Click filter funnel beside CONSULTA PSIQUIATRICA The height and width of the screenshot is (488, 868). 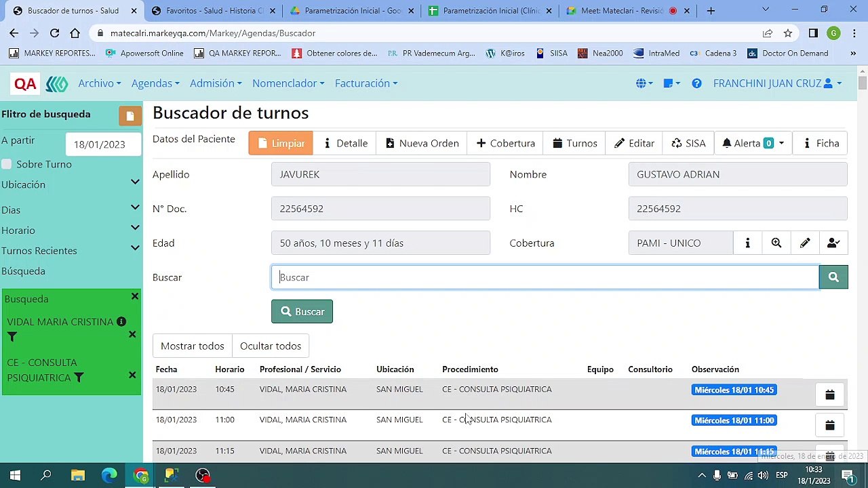79,378
